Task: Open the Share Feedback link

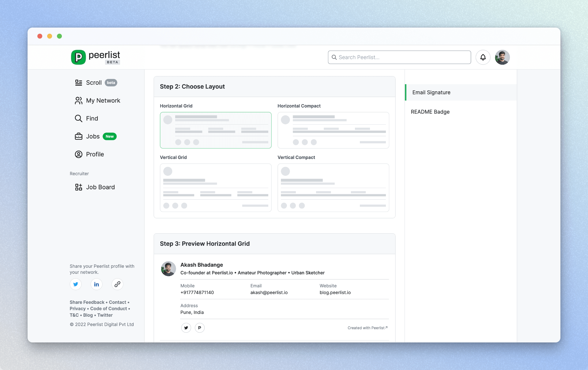Action: [87, 302]
